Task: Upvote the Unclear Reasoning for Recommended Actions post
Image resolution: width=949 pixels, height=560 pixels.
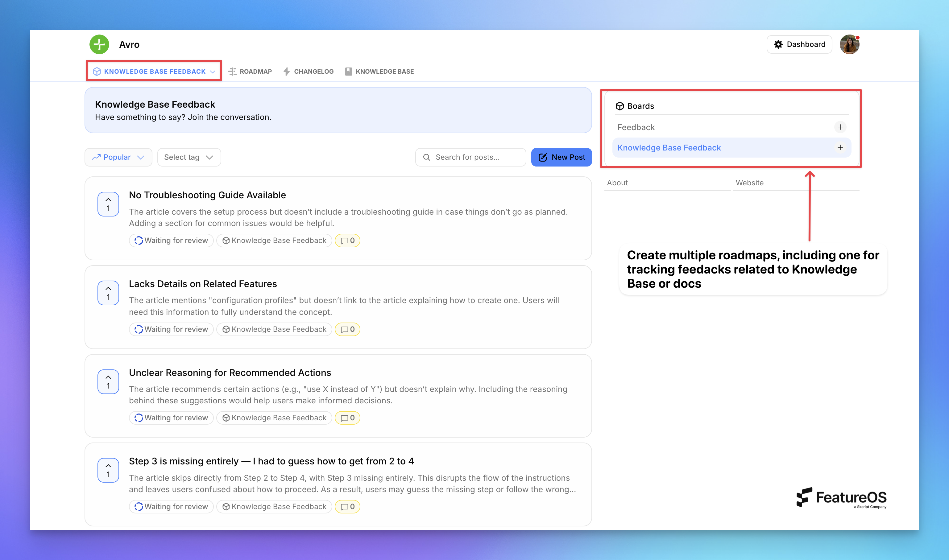Action: (x=108, y=381)
